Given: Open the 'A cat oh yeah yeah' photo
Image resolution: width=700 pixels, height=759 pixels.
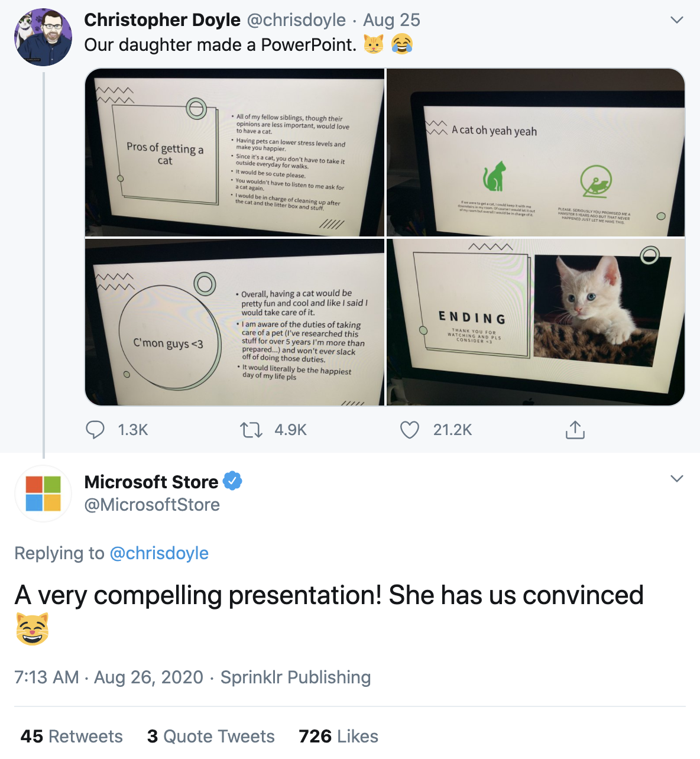Looking at the screenshot, I should pyautogui.click(x=536, y=153).
